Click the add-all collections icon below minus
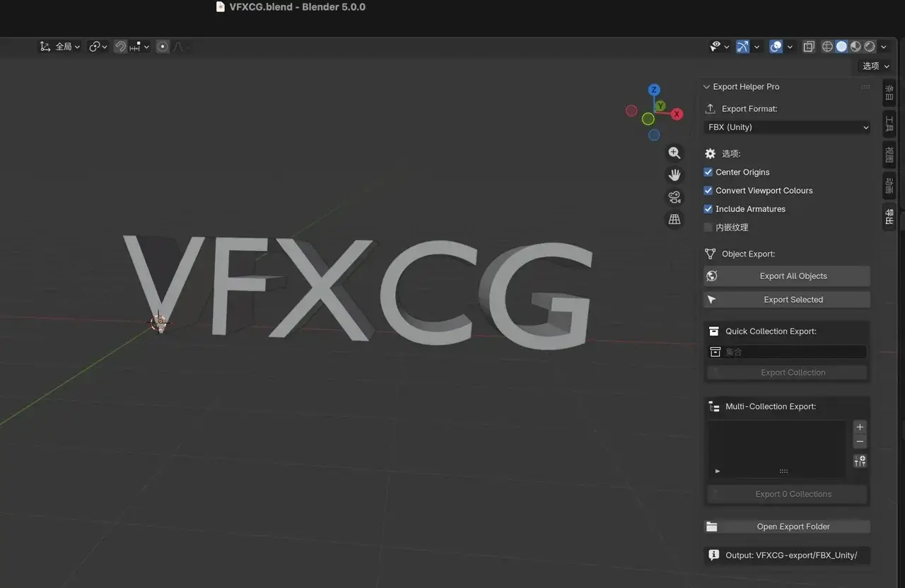 pyautogui.click(x=860, y=461)
